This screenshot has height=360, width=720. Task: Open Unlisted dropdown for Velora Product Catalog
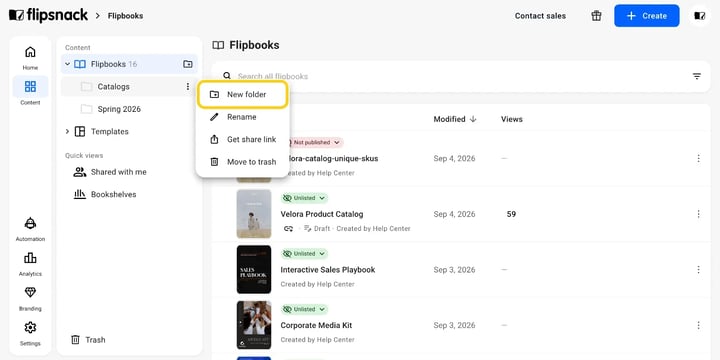[304, 198]
